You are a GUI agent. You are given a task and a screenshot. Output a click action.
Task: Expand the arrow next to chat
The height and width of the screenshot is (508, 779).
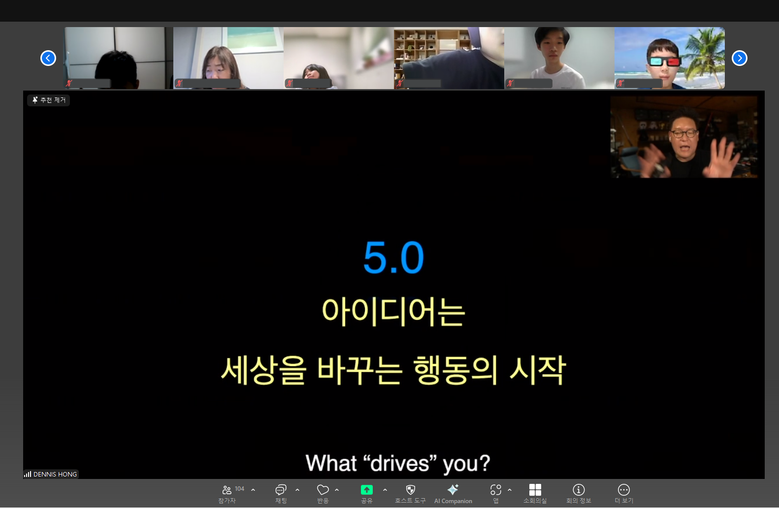pyautogui.click(x=297, y=490)
